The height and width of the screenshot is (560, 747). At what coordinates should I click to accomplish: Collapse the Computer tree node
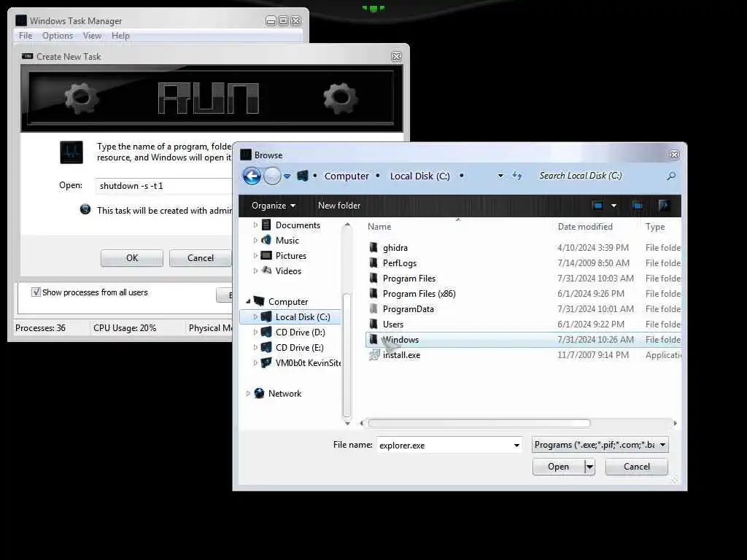pyautogui.click(x=248, y=301)
